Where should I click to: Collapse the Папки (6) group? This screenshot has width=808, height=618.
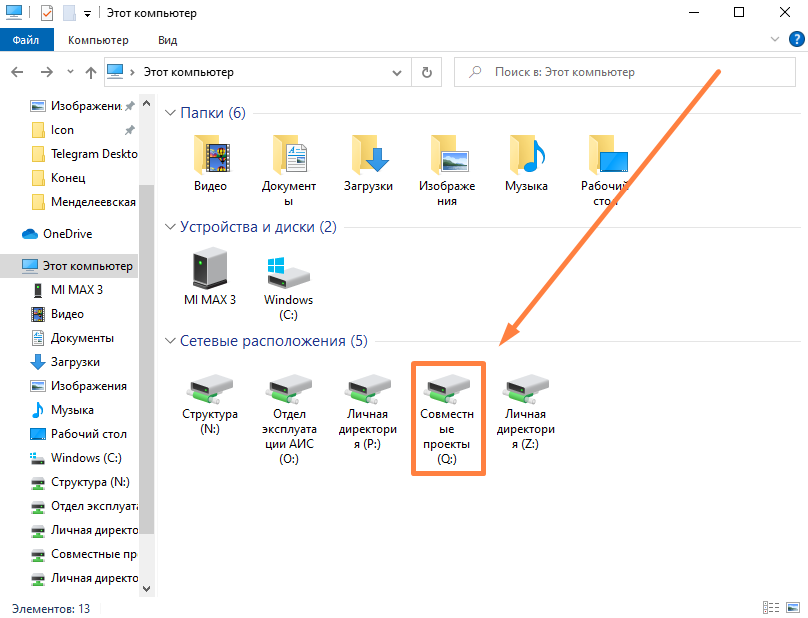[171, 113]
